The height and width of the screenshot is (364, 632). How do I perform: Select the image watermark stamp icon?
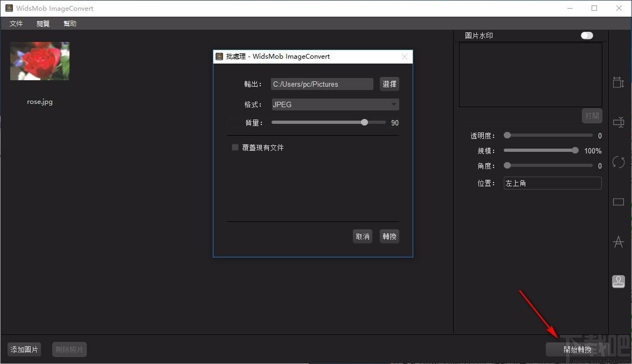(x=619, y=281)
